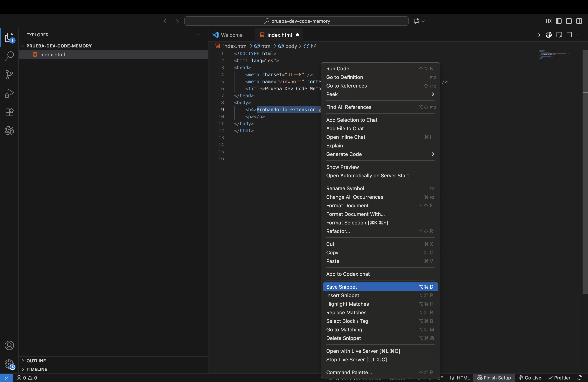The image size is (588, 382).
Task: Select Show Preview menu entry
Action: 380,167
